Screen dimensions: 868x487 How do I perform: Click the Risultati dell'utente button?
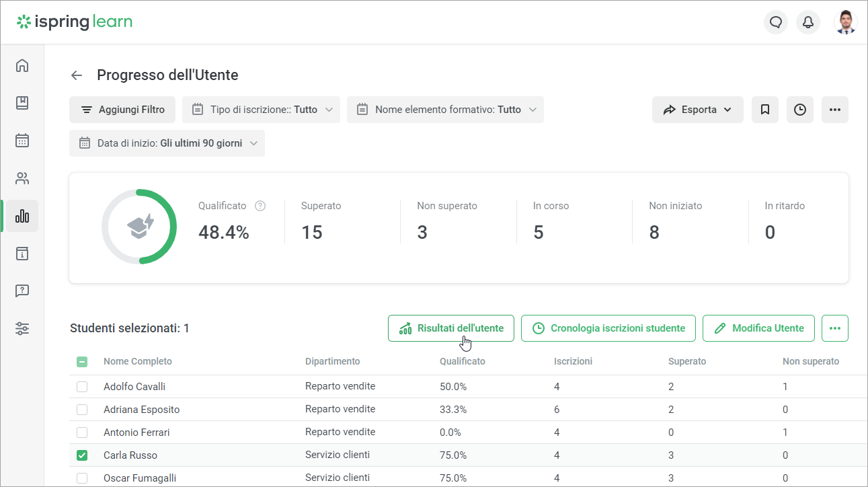point(451,328)
